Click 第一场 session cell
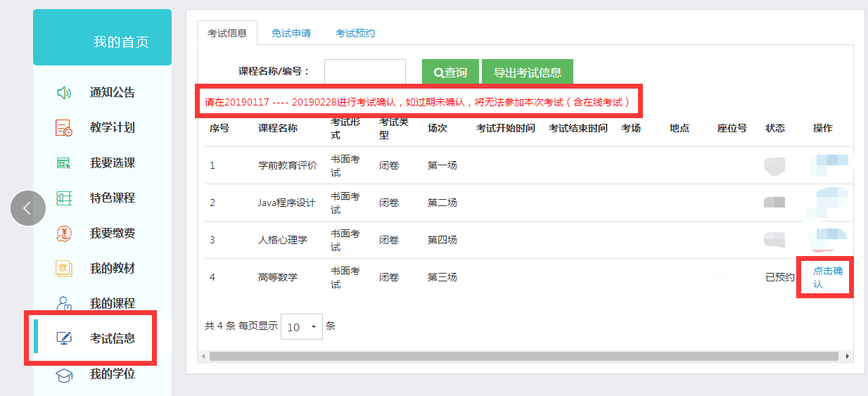The image size is (868, 396). [442, 165]
